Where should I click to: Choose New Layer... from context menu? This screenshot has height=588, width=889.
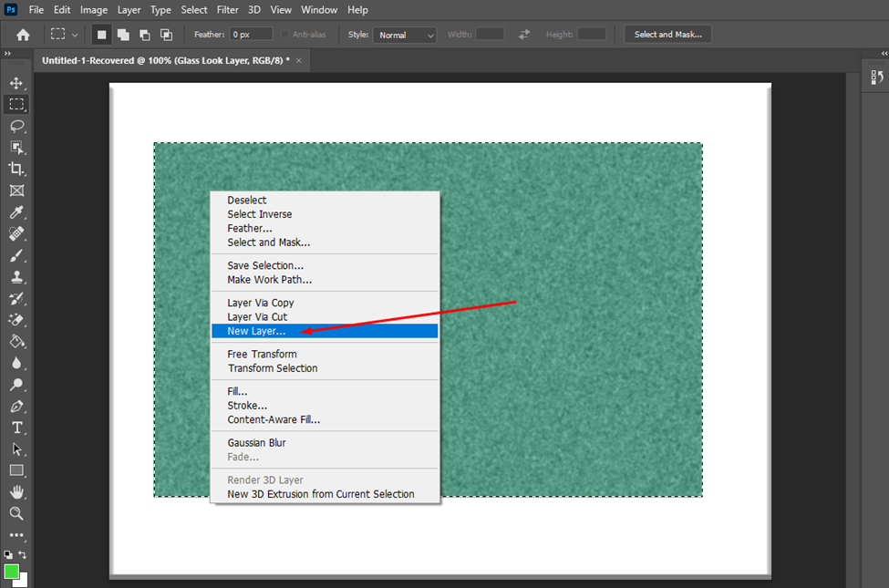click(x=325, y=331)
